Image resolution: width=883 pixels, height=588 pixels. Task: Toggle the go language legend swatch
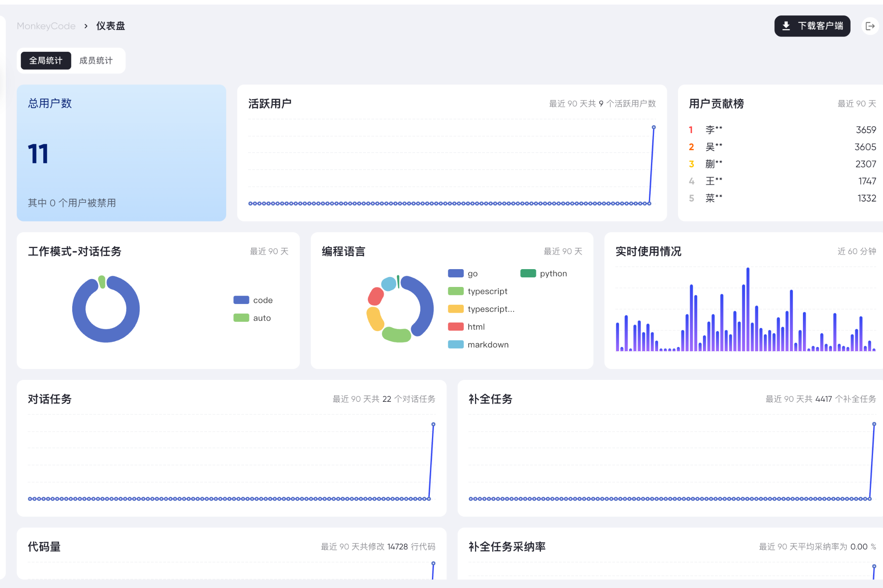click(456, 273)
